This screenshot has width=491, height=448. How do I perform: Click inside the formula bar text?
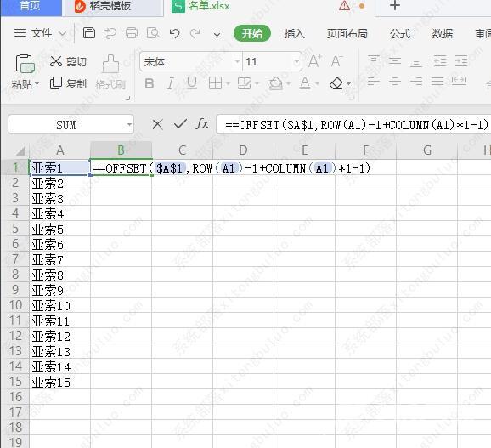tap(356, 125)
